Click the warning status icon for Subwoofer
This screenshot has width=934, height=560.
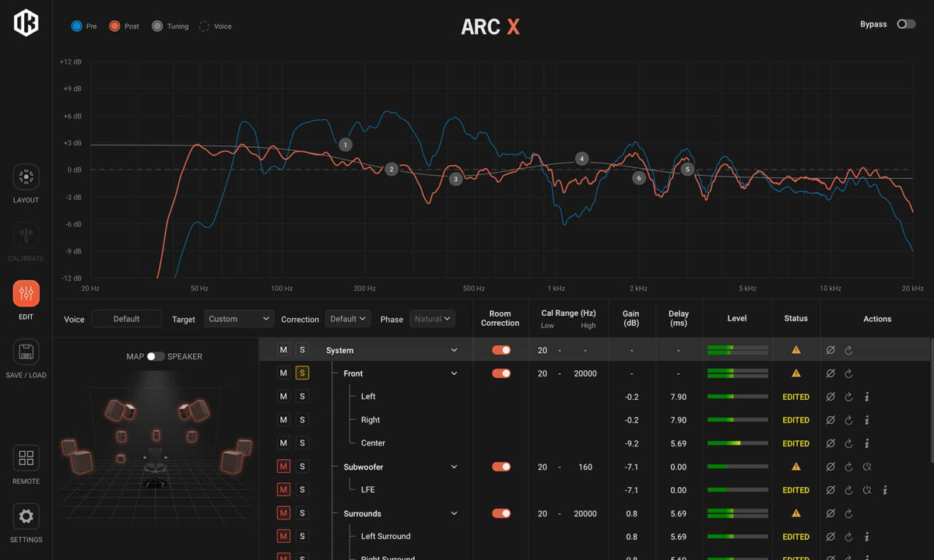(x=795, y=467)
